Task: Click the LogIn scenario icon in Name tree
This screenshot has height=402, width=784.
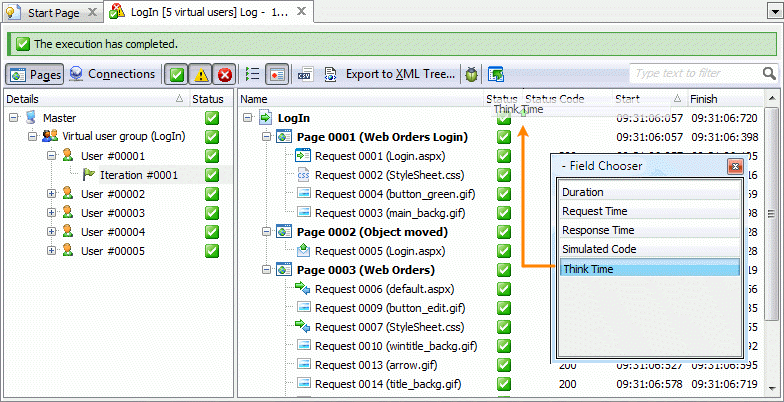Action: coord(265,118)
